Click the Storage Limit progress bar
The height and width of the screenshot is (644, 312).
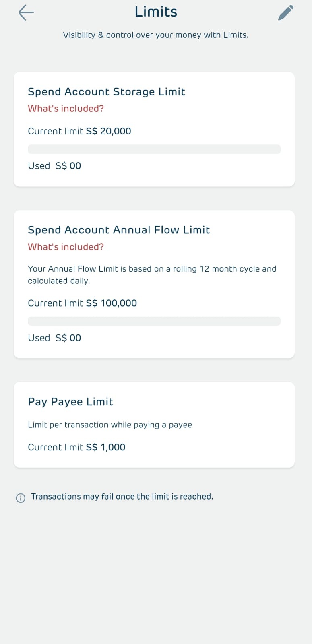(x=154, y=149)
